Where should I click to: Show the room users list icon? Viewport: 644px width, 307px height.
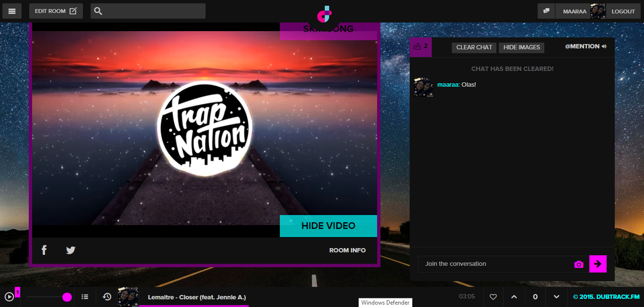click(x=421, y=47)
